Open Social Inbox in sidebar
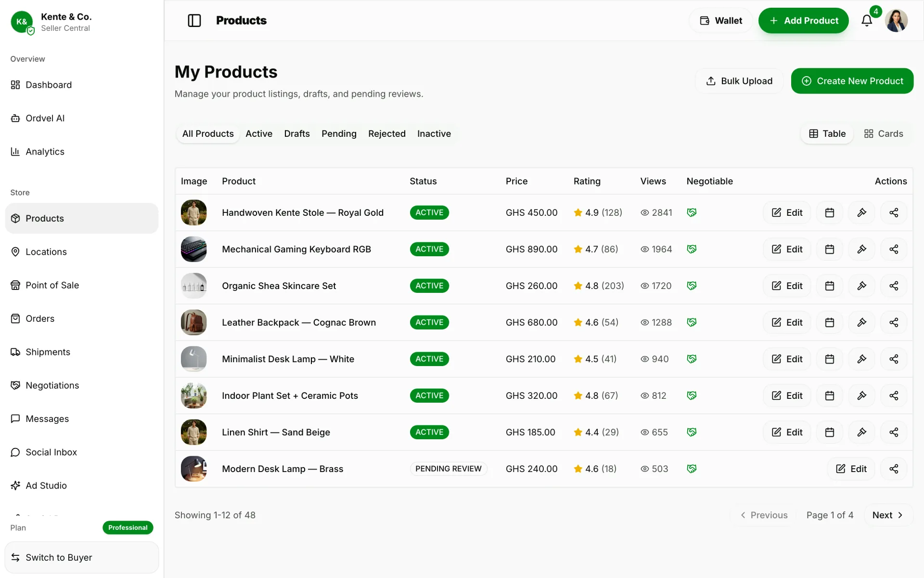 tap(82, 452)
